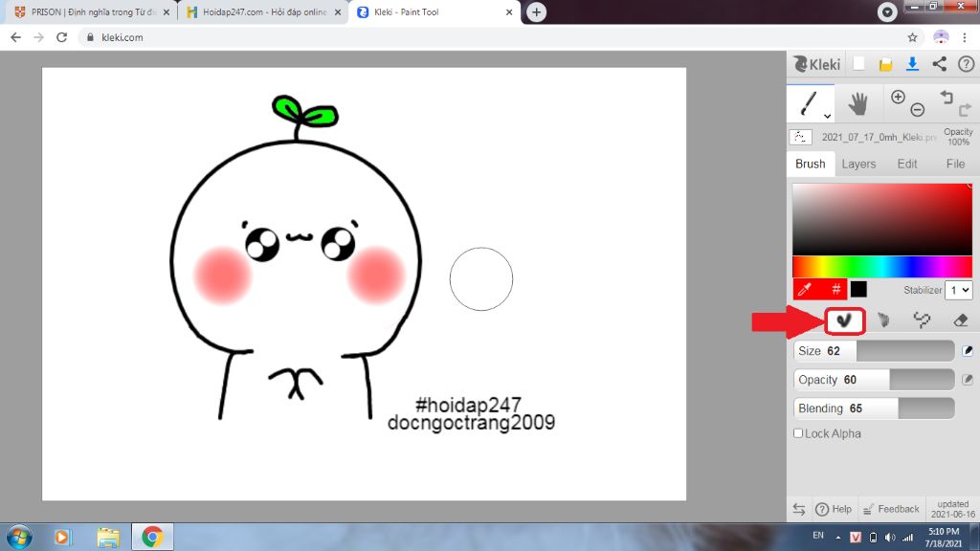Expand tool options arrow beside the brush
Screen dimensions: 980x551
click(827, 116)
